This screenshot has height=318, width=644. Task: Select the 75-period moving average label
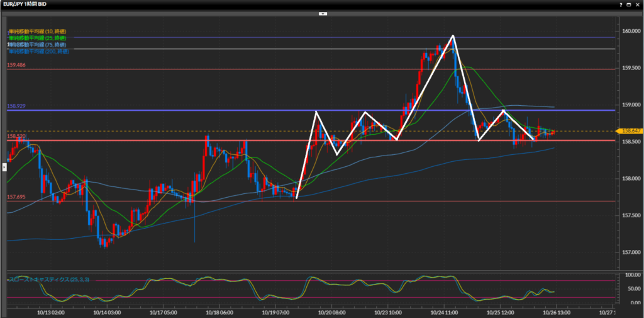coord(38,45)
